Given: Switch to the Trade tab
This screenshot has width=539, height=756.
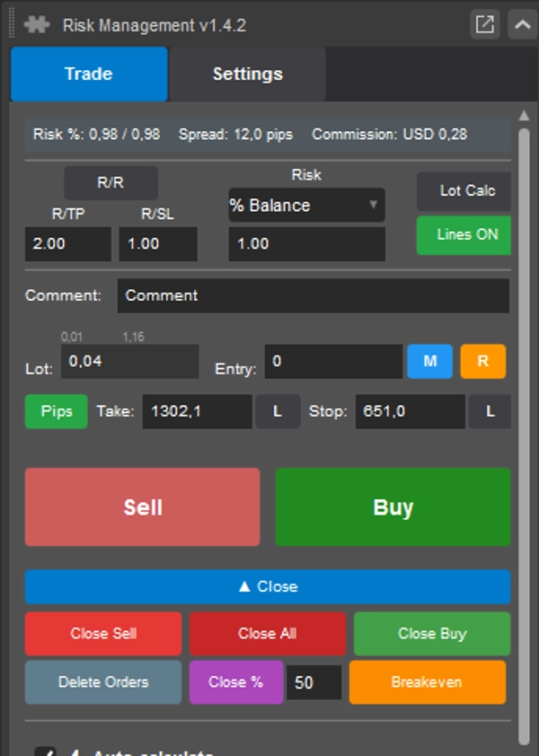Looking at the screenshot, I should tap(89, 75).
